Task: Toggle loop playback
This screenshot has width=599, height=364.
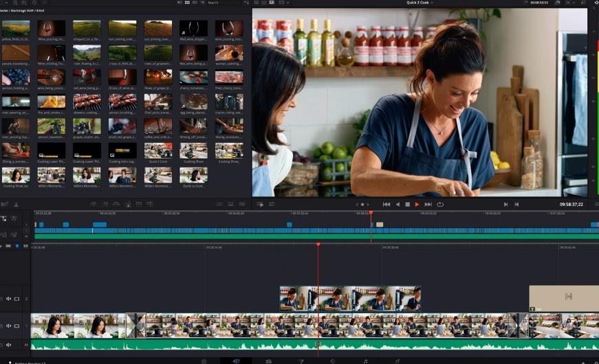Action: coord(440,205)
